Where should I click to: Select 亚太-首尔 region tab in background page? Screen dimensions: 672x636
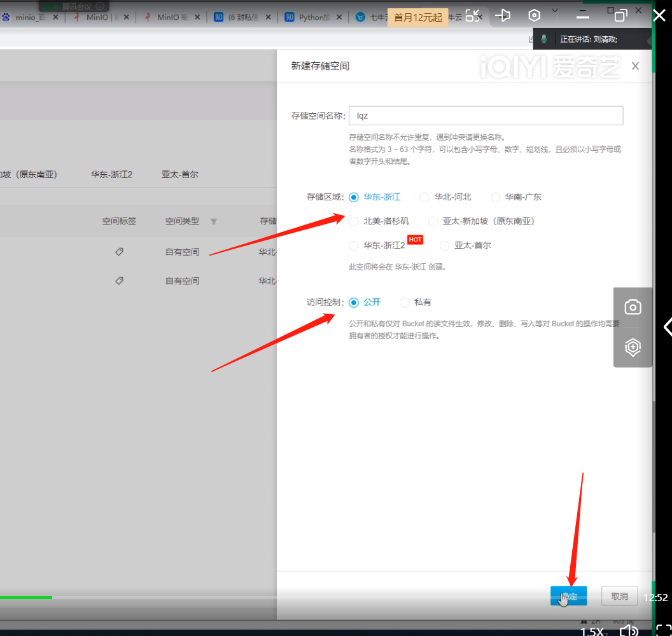[x=179, y=174]
